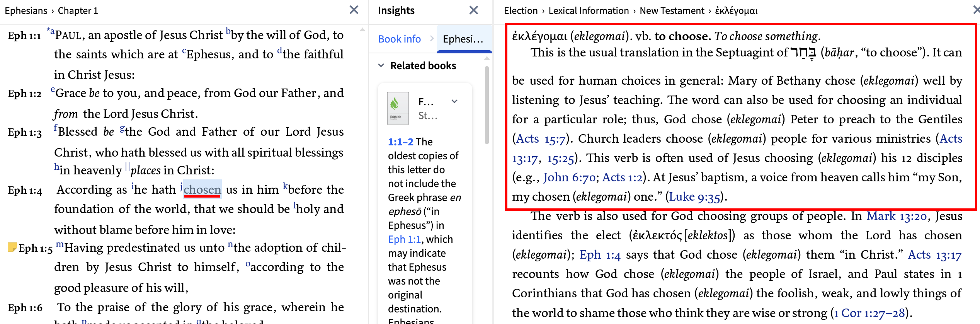Click the marginal note marker before places

tap(127, 168)
